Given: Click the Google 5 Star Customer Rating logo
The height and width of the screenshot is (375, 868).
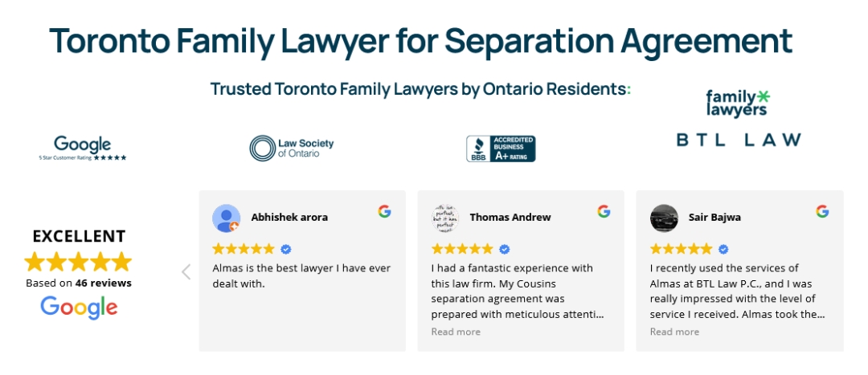Looking at the screenshot, I should 83,149.
